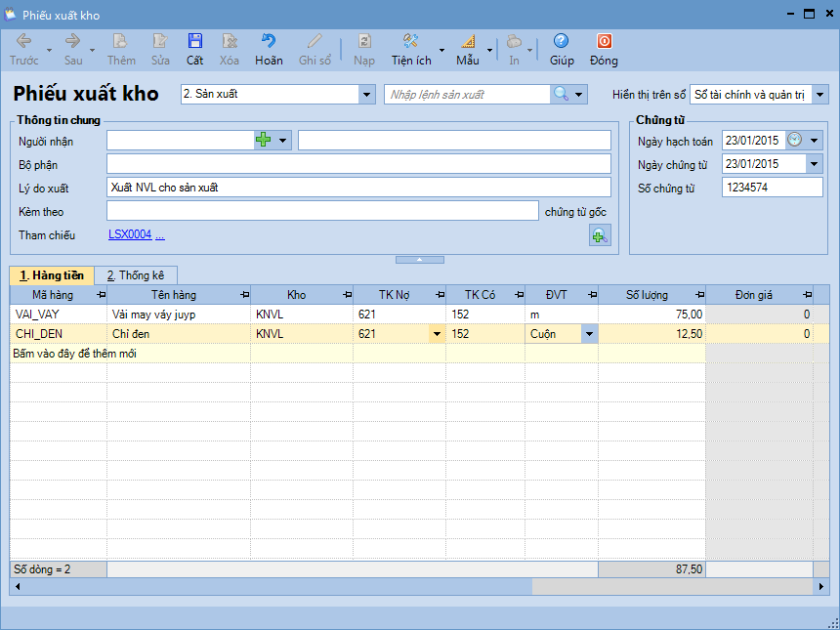Switch to the Thống kê tab

135,275
